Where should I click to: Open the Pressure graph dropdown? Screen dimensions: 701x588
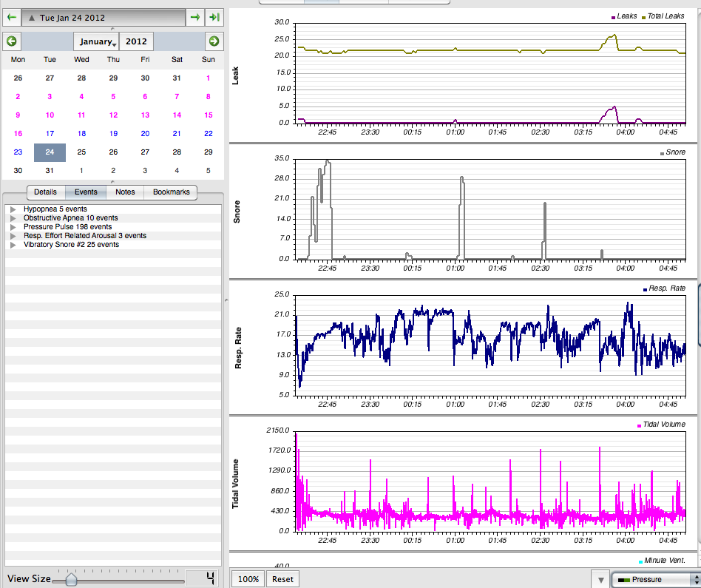pos(655,579)
